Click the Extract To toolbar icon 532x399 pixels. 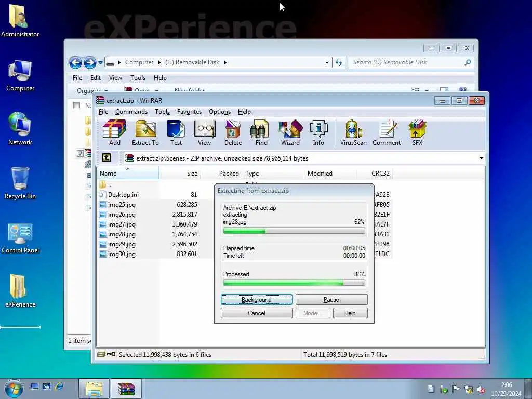(x=145, y=132)
